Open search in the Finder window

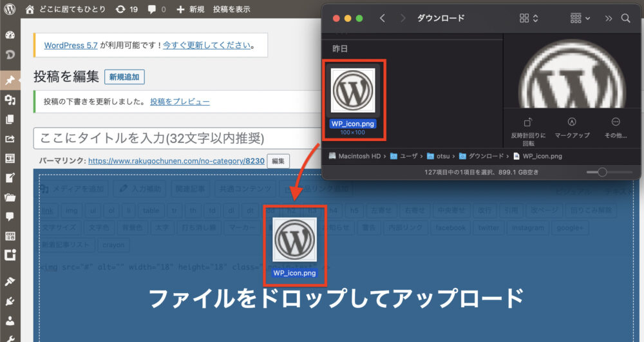(625, 18)
